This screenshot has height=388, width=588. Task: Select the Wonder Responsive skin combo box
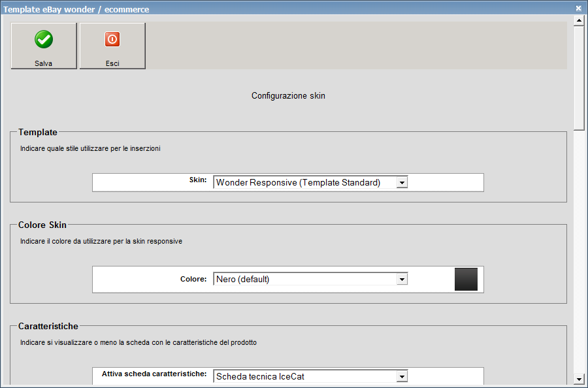310,182
